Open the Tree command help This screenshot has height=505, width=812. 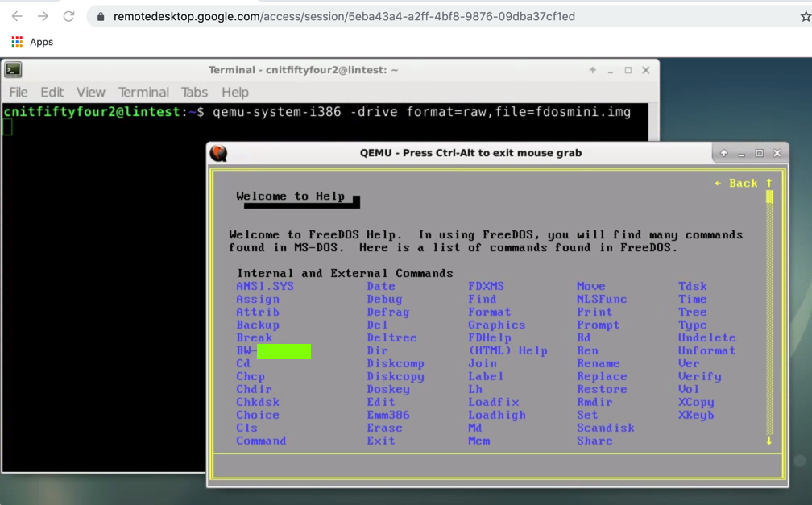pyautogui.click(x=693, y=313)
